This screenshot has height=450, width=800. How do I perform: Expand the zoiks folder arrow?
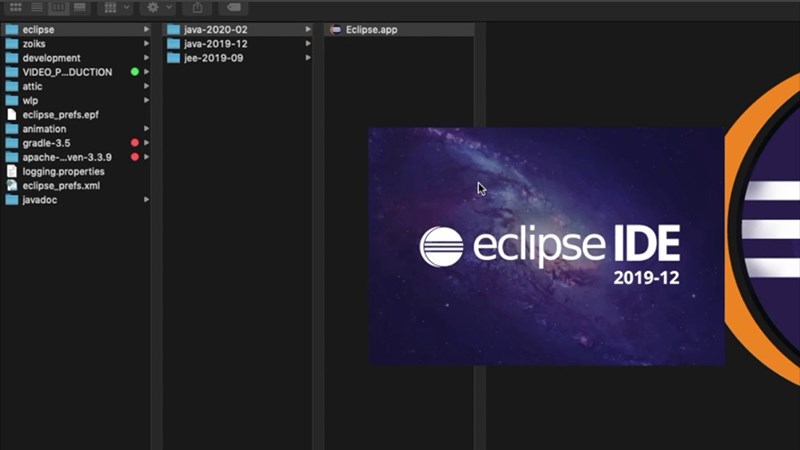click(146, 44)
